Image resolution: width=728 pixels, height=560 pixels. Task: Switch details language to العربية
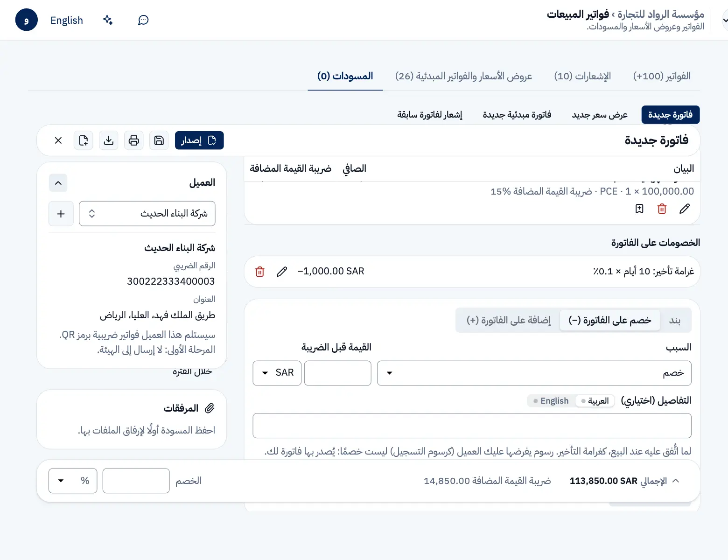tap(595, 401)
